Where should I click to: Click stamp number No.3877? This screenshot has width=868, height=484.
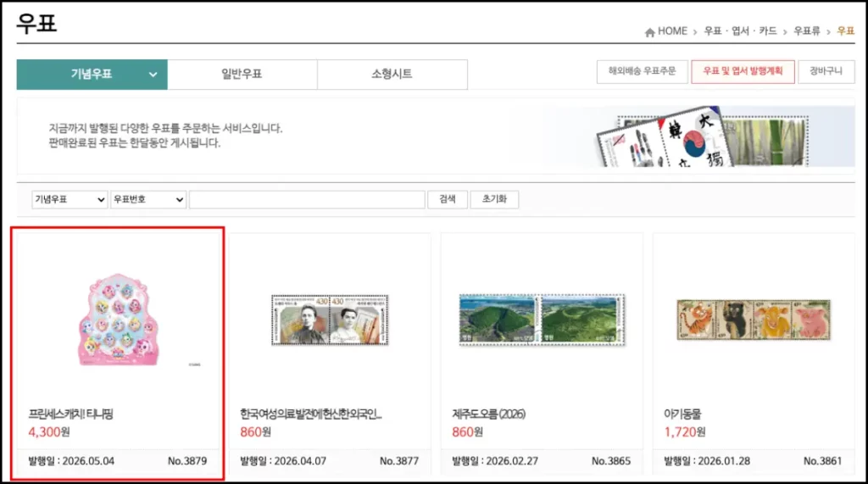[399, 461]
